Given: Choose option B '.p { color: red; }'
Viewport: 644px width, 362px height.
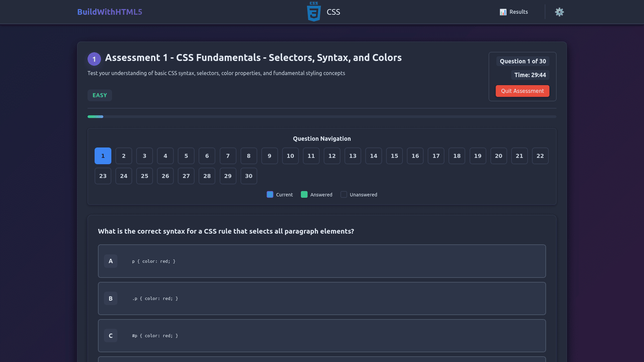Looking at the screenshot, I should click(322, 298).
